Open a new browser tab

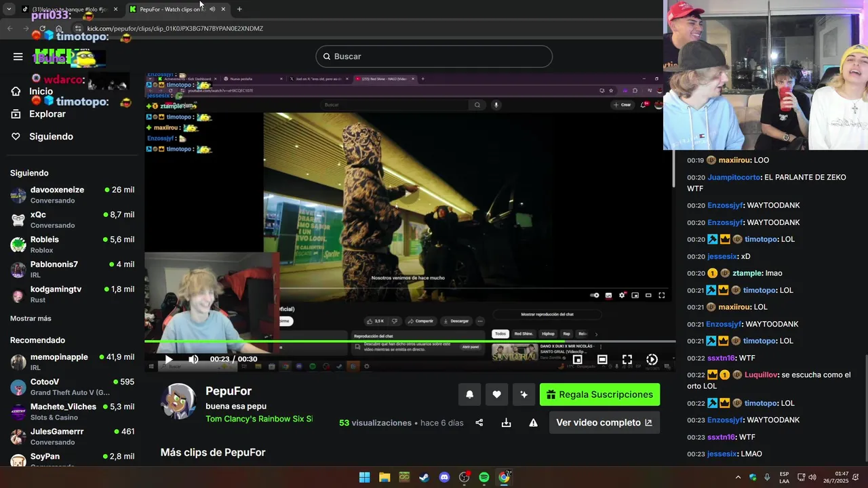click(239, 9)
